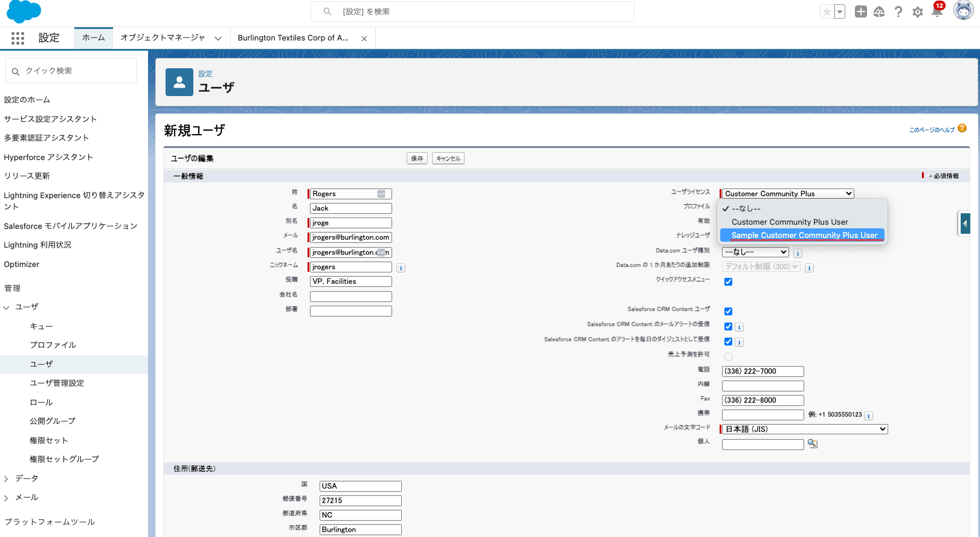Image resolution: width=980 pixels, height=537 pixels.
Task: Toggle the Salesforce CRM Content ユーザ checkbox
Action: pos(728,311)
